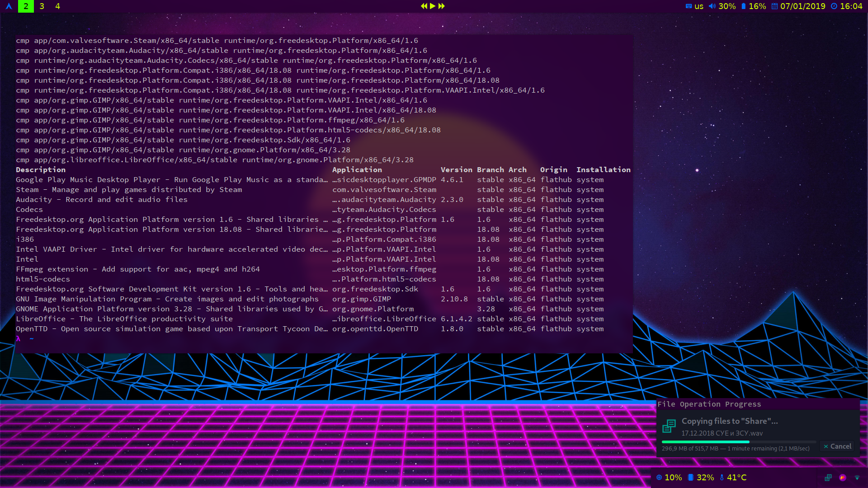Click the 'Branch' column header in terminal
Image resolution: width=868 pixels, height=488 pixels.
491,170
